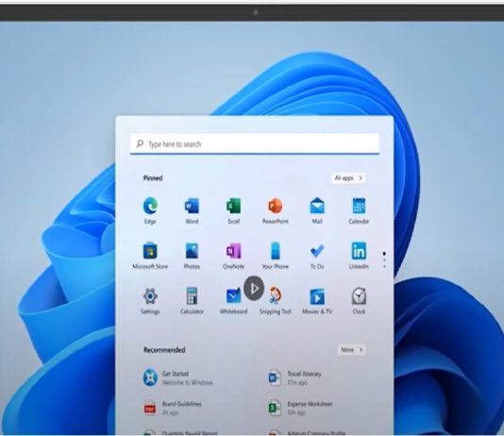Open the Clock app icon
504x436 pixels.
tap(359, 296)
